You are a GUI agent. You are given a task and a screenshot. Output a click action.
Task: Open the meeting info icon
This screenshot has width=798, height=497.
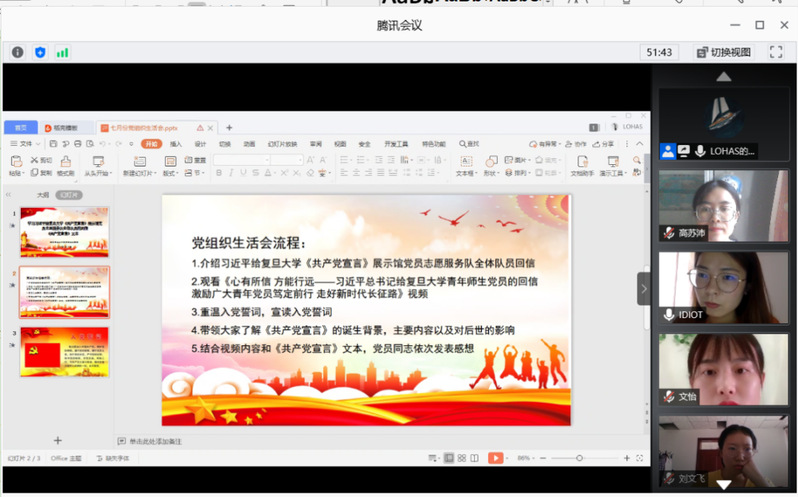pyautogui.click(x=17, y=52)
